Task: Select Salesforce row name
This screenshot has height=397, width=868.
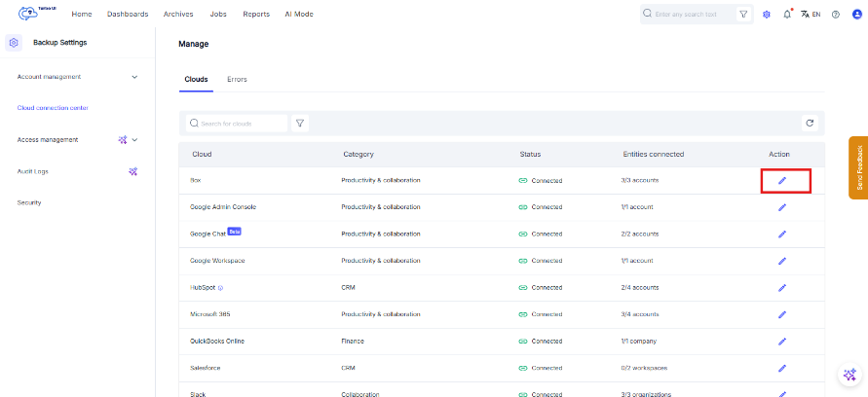Action: (x=206, y=368)
